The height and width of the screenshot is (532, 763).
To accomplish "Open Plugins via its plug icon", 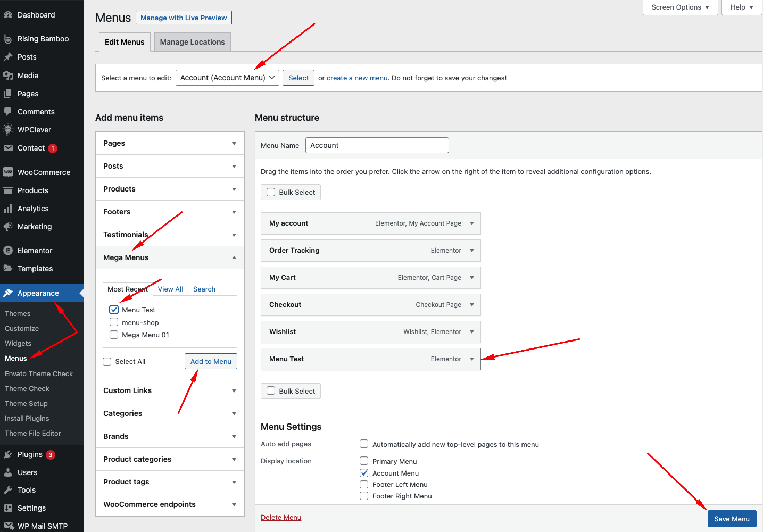I will pyautogui.click(x=8, y=454).
